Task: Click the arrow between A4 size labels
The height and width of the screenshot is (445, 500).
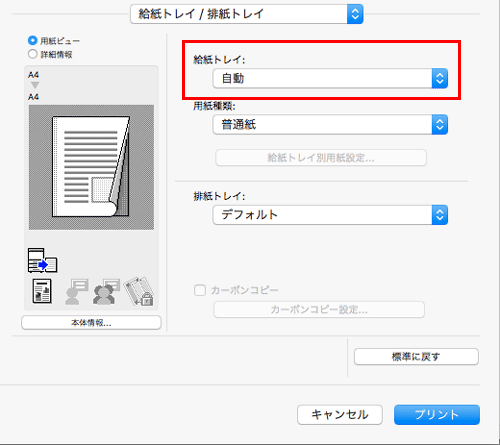Action: pos(35,85)
